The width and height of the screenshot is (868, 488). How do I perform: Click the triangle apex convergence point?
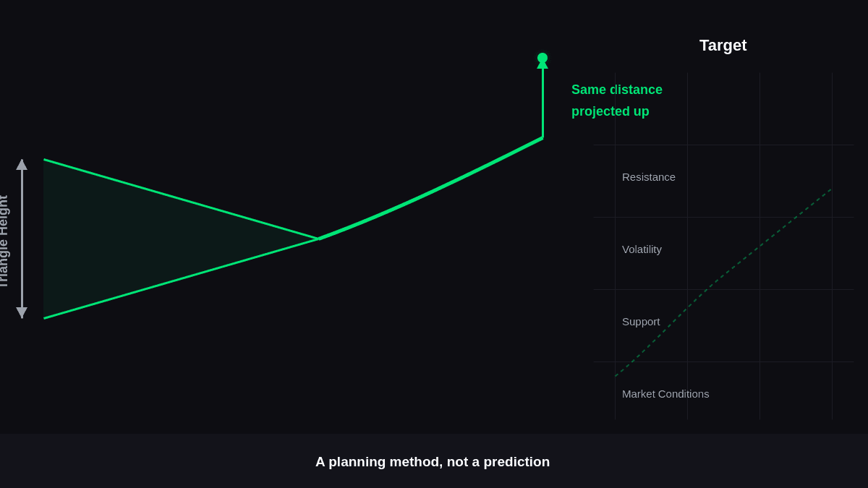point(318,239)
